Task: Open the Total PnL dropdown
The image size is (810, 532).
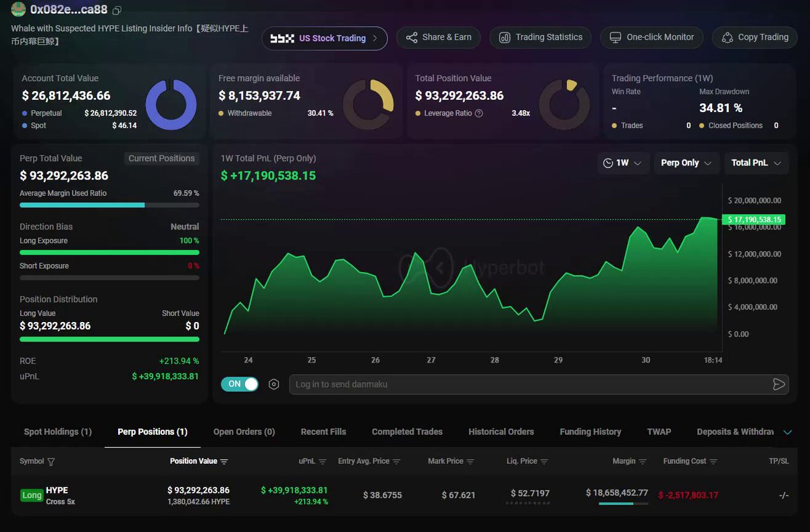Action: click(x=756, y=163)
